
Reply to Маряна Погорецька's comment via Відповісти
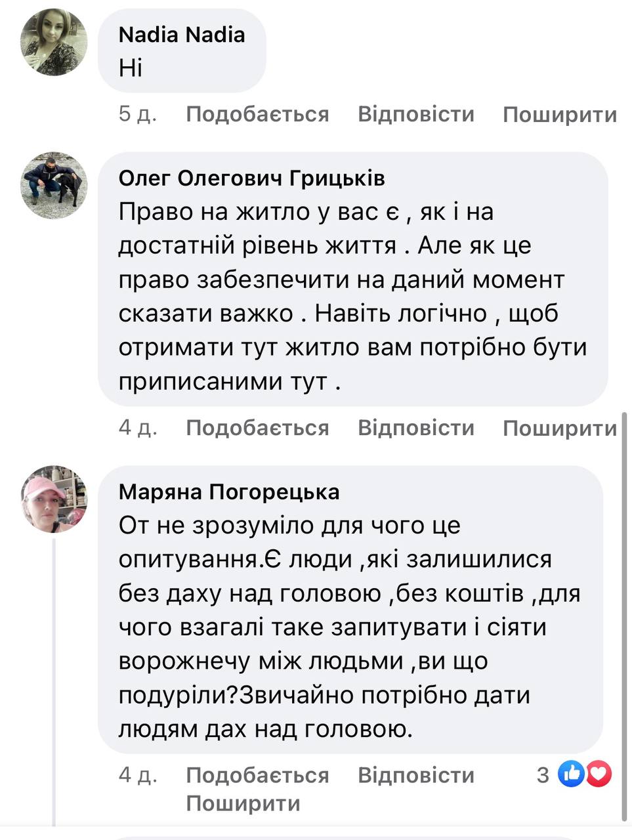[x=416, y=775]
